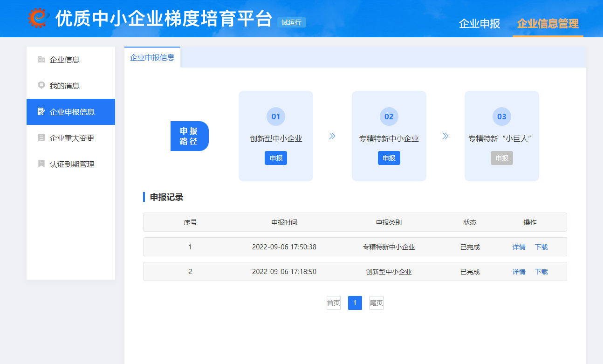This screenshot has height=364, width=603.
Task: Click the 01 step number circle
Action: pyautogui.click(x=276, y=117)
